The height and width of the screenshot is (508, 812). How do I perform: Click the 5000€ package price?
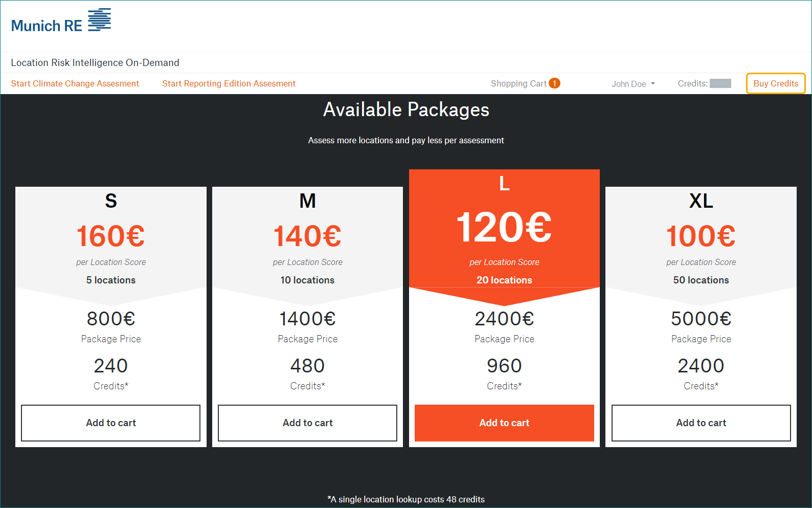coord(701,319)
